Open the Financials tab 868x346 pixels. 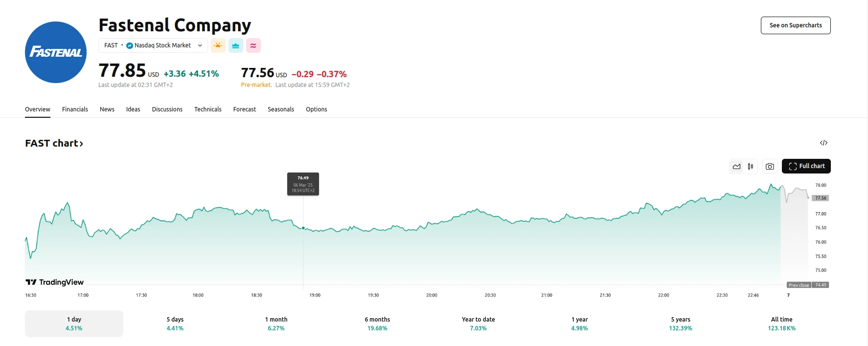pyautogui.click(x=75, y=109)
